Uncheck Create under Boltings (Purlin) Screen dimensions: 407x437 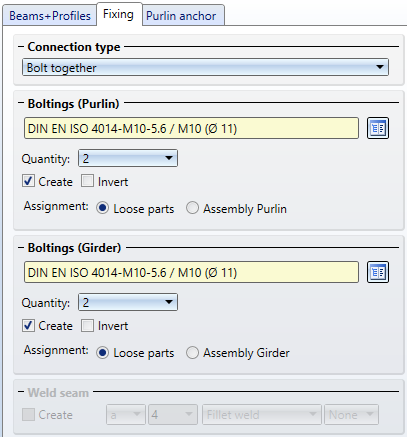click(28, 181)
